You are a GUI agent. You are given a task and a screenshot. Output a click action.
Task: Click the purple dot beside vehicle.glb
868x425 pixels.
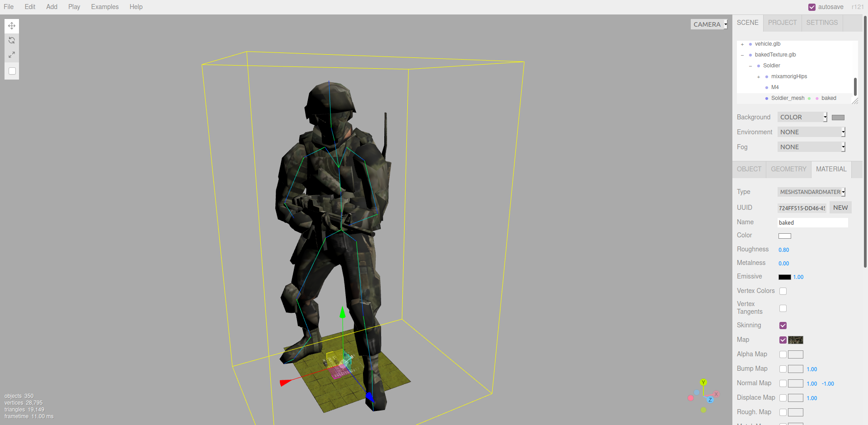(750, 44)
